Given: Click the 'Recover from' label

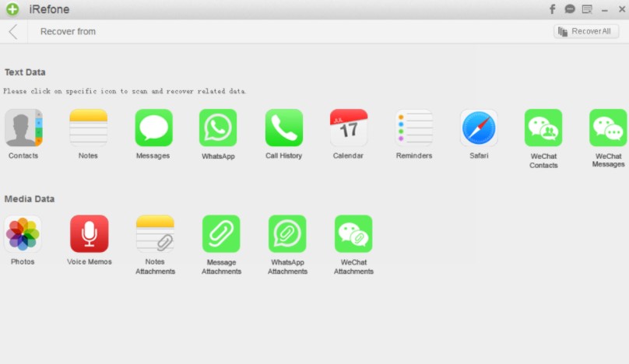Looking at the screenshot, I should point(68,31).
